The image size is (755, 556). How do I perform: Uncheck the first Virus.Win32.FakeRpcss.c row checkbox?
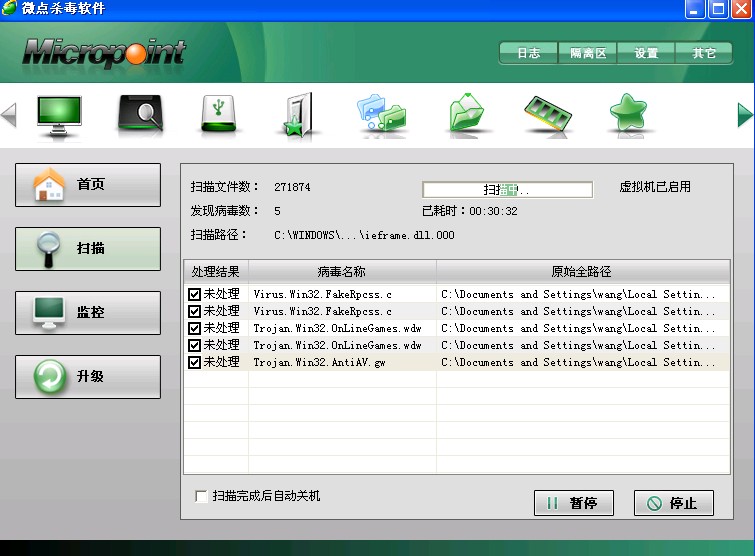pos(195,294)
